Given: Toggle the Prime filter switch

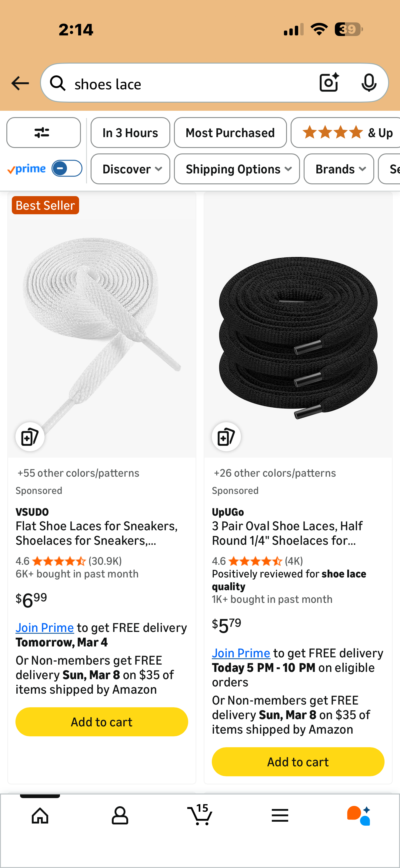Looking at the screenshot, I should (67, 169).
